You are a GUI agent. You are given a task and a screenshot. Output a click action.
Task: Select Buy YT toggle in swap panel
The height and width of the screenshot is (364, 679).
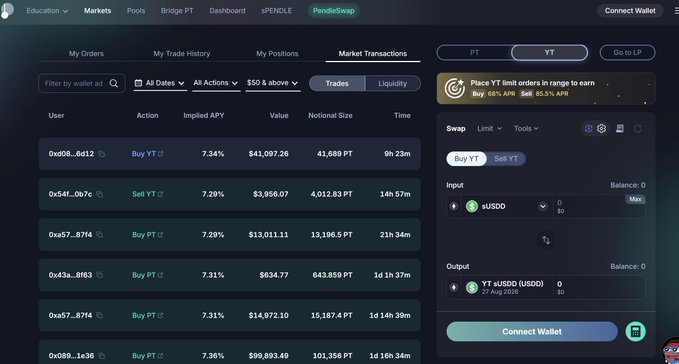[x=466, y=159]
